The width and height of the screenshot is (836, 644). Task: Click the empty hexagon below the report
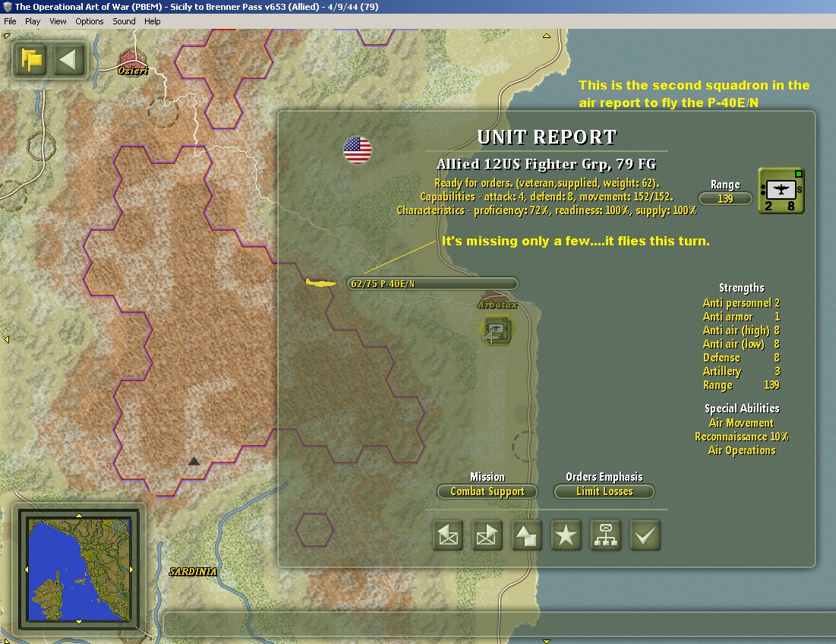point(314,530)
